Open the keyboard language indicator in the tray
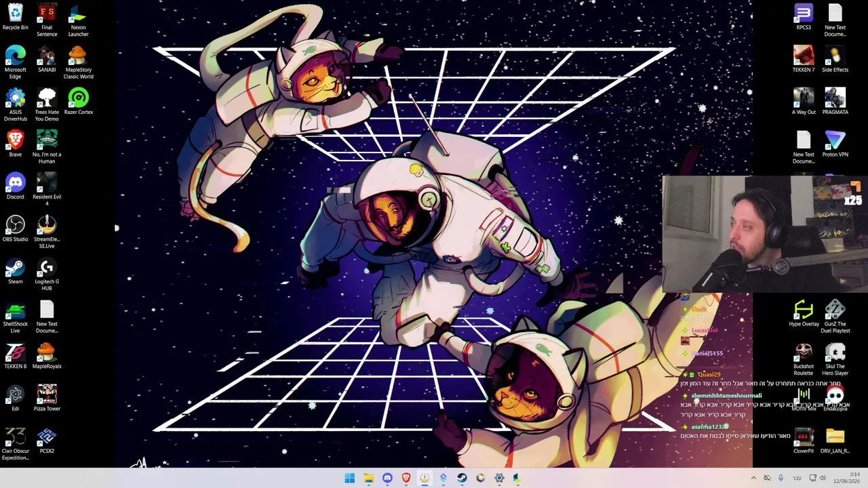The width and height of the screenshot is (868, 488). [x=797, y=478]
